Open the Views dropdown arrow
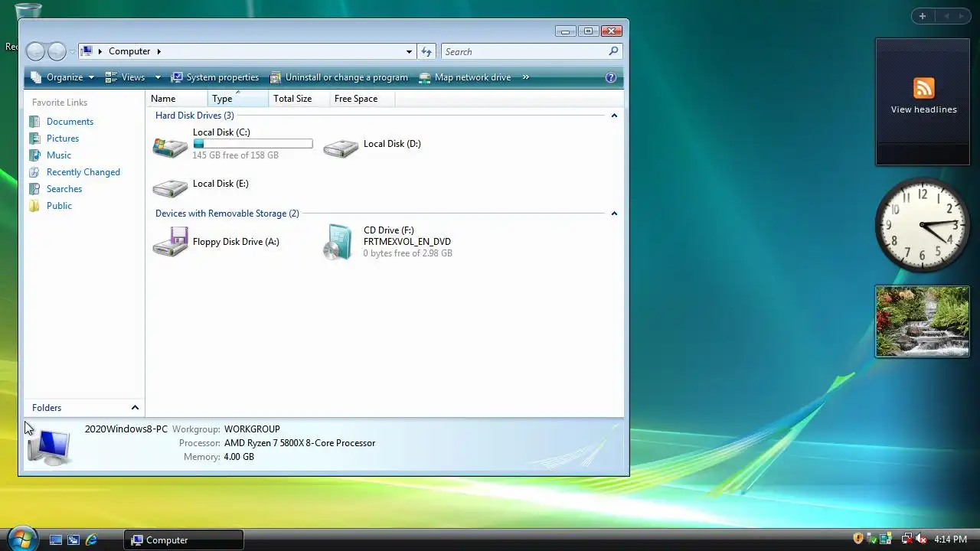 coord(158,77)
